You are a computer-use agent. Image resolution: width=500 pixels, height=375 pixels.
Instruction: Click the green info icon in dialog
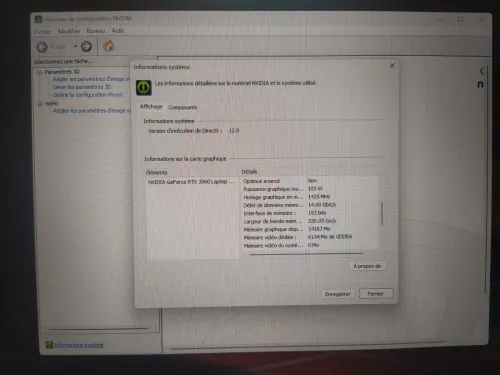coord(144,87)
